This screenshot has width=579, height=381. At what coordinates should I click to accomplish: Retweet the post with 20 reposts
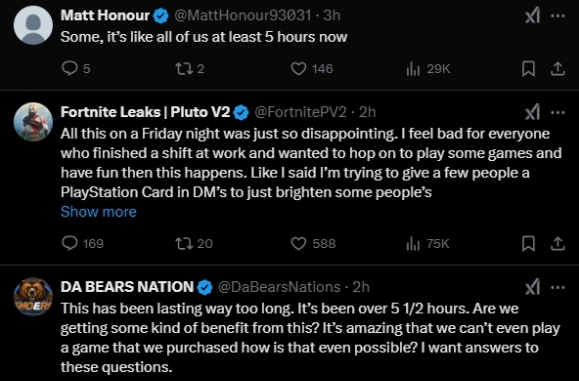click(194, 243)
